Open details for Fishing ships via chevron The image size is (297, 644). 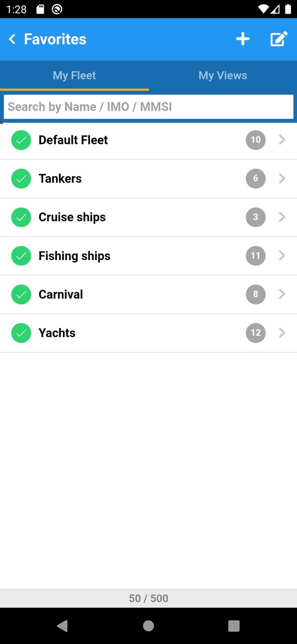coord(281,256)
